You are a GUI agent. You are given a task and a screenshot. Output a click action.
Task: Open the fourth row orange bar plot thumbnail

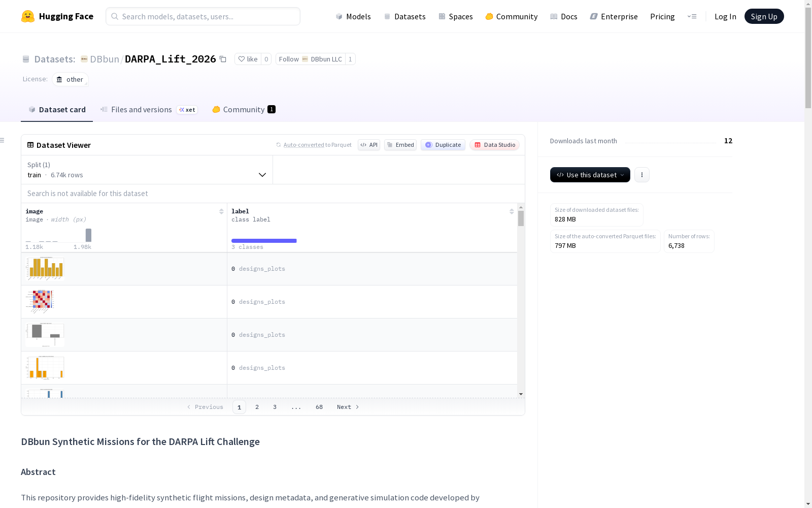(45, 368)
